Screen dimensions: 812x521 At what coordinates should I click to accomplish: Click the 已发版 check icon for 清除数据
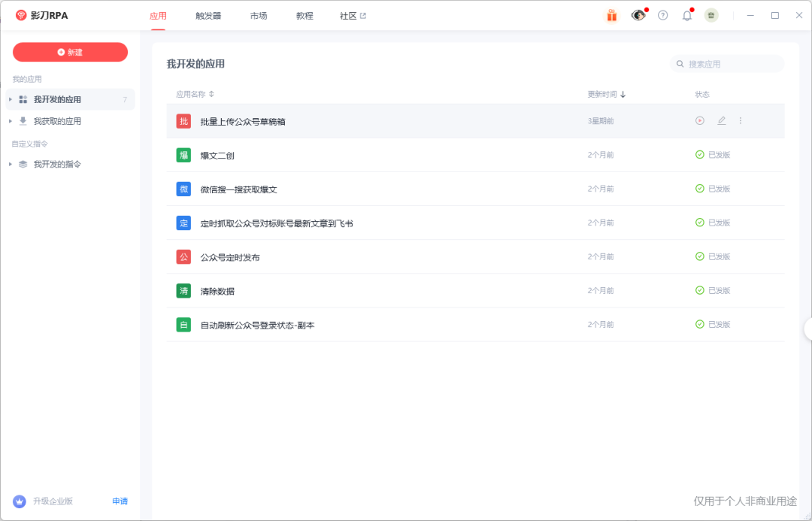[x=700, y=290]
